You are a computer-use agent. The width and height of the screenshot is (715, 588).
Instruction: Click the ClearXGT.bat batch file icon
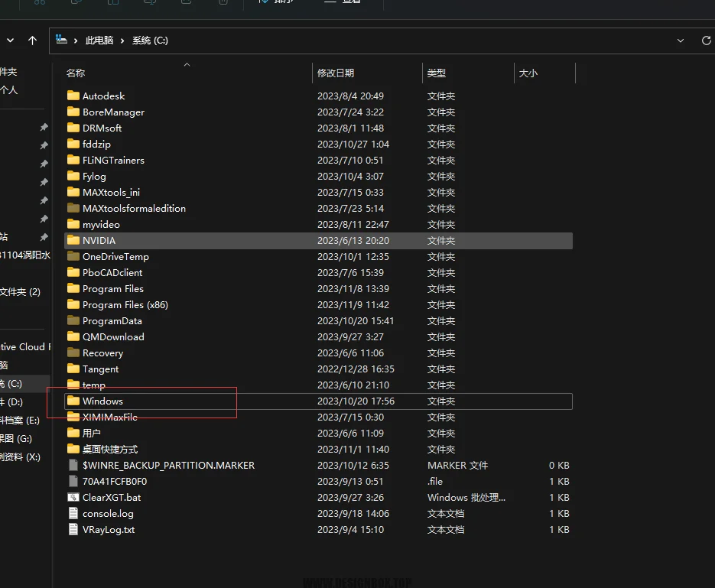coord(73,497)
